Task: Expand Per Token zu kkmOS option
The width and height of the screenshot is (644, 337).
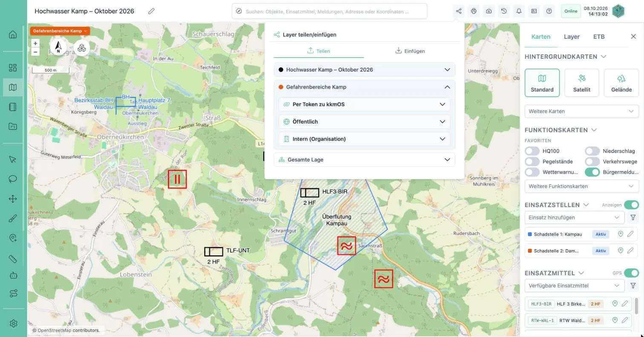Action: pyautogui.click(x=364, y=104)
